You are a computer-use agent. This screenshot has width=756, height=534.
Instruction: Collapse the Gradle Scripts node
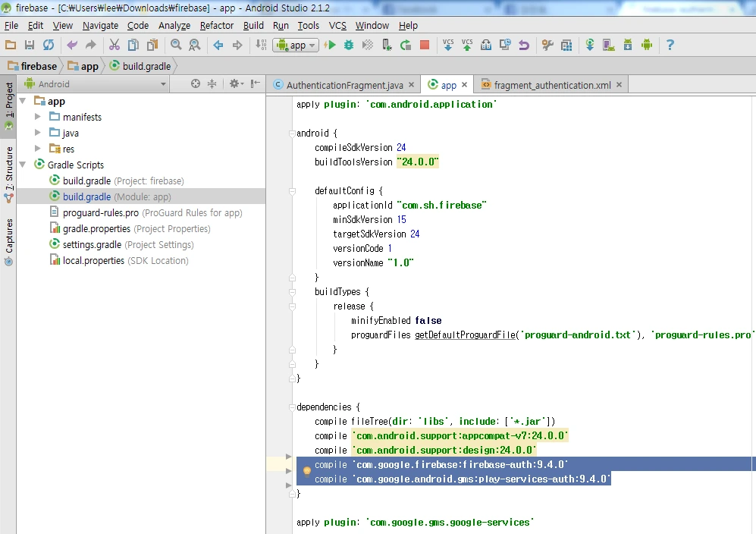23,165
